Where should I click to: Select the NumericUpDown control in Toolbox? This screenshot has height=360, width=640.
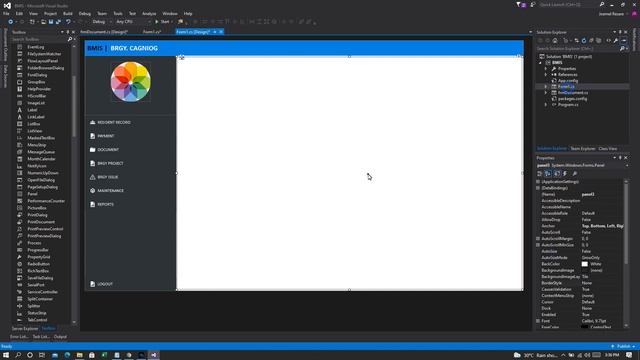(x=43, y=173)
